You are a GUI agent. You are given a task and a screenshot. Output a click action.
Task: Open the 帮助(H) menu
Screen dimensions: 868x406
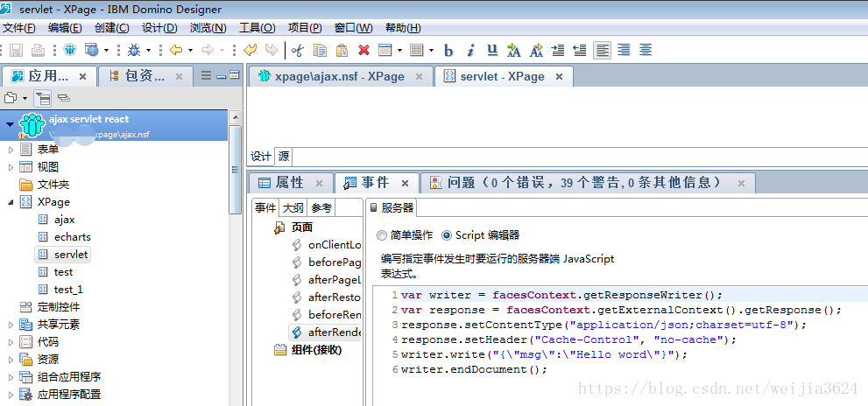403,28
